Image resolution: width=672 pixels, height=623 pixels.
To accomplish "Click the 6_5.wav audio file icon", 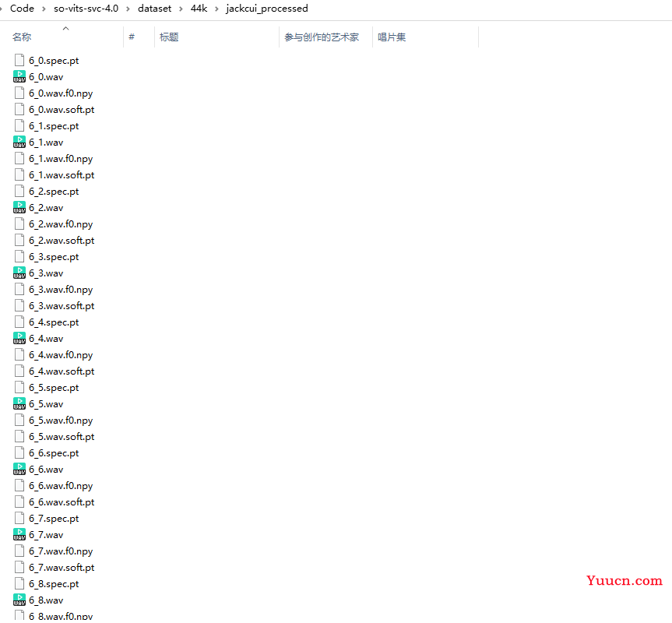I will pos(19,404).
